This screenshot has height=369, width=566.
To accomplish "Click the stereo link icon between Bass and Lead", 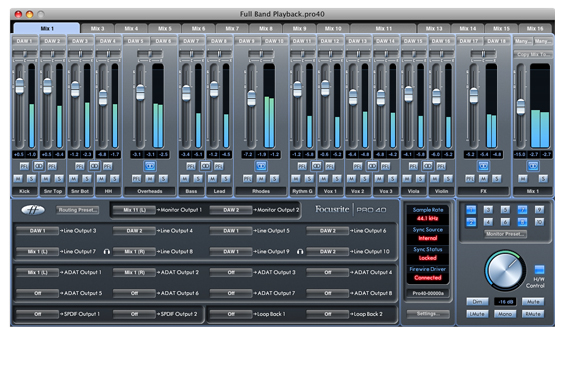I will pos(205,166).
